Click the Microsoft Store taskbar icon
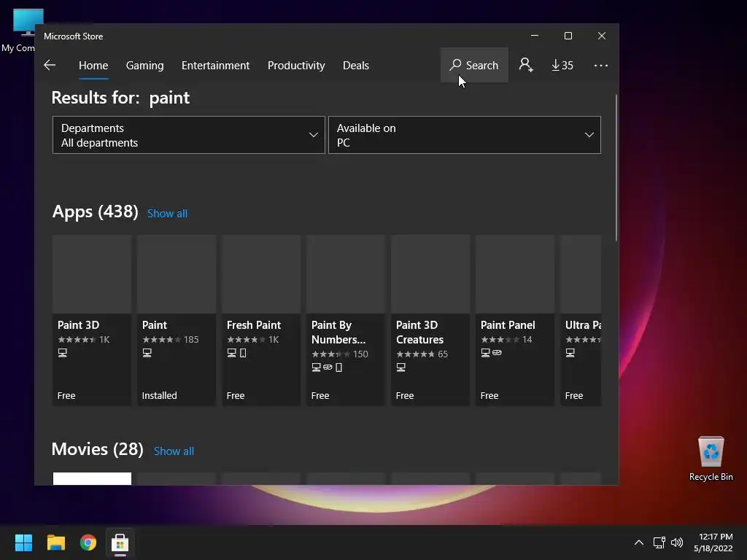This screenshot has width=747, height=560. [x=120, y=542]
